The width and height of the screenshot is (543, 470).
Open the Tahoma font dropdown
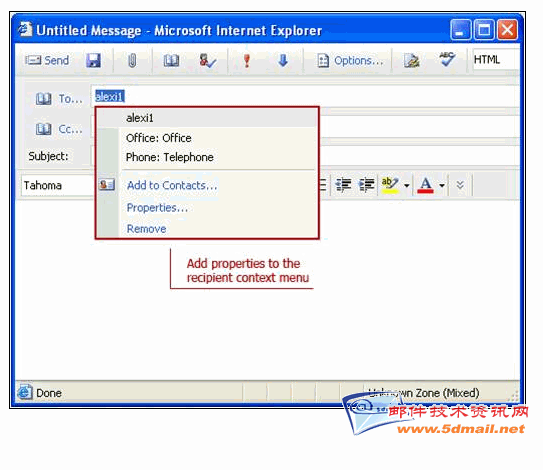[x=57, y=186]
